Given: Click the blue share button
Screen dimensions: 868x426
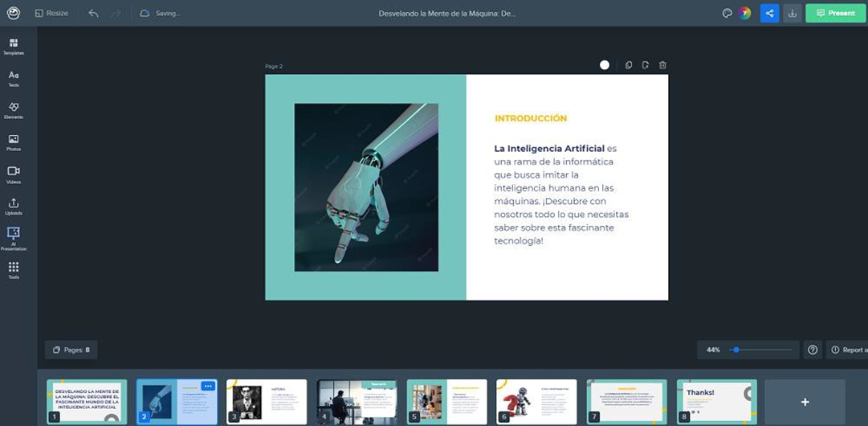Looking at the screenshot, I should click(769, 14).
